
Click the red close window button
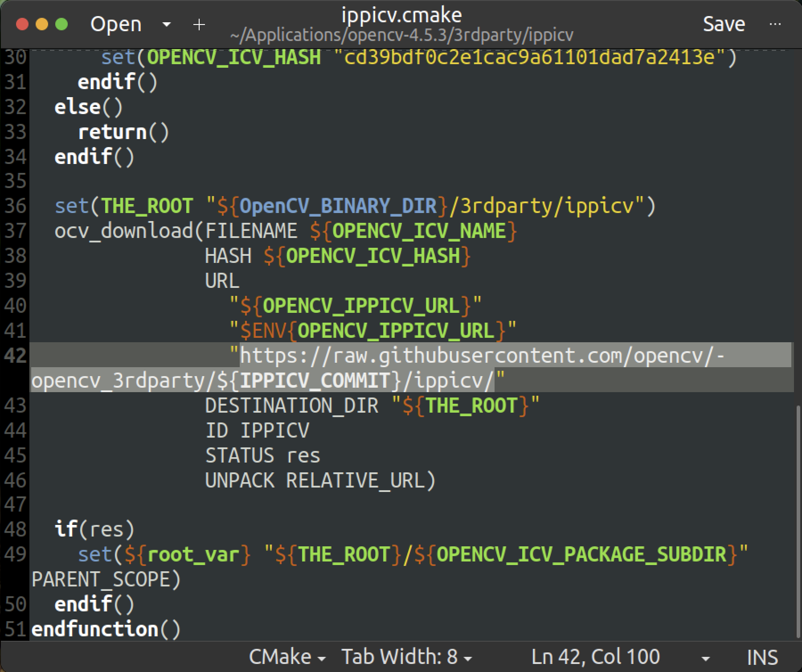(22, 24)
